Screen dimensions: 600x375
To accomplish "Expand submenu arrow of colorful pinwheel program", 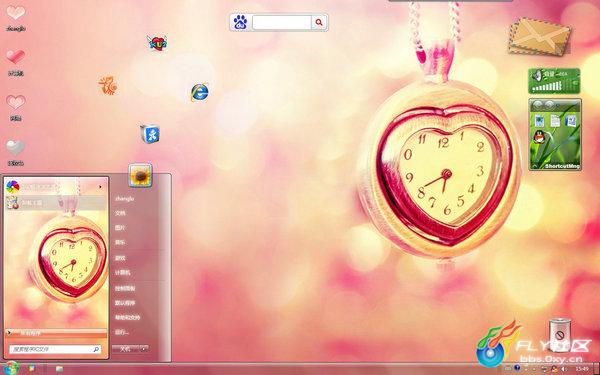I will pos(101,187).
